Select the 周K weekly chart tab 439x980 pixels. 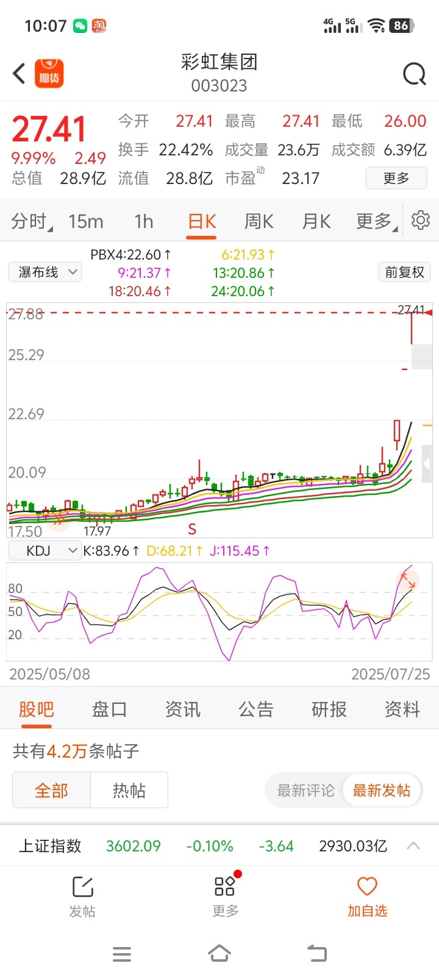(259, 221)
